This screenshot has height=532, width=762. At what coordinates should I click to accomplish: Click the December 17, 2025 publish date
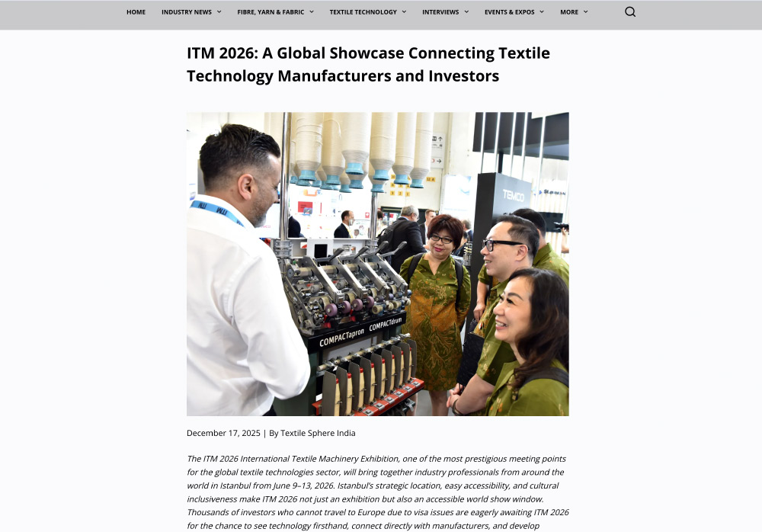click(x=223, y=433)
